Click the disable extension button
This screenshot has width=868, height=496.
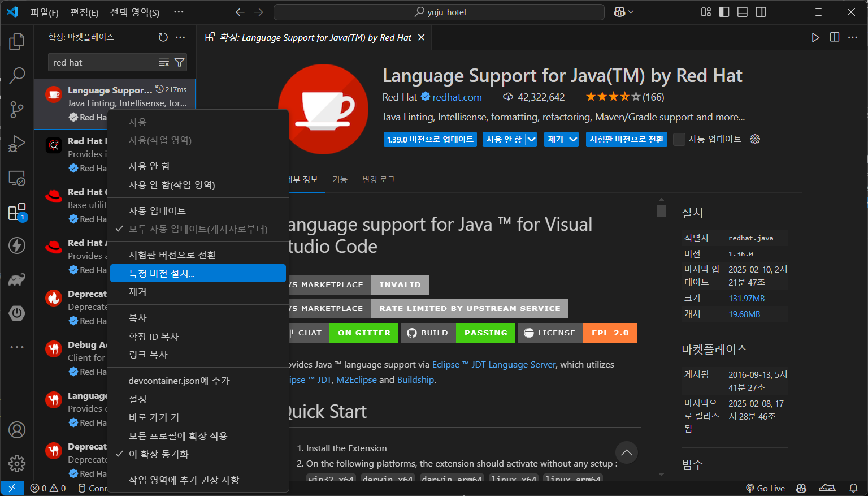[x=504, y=139]
